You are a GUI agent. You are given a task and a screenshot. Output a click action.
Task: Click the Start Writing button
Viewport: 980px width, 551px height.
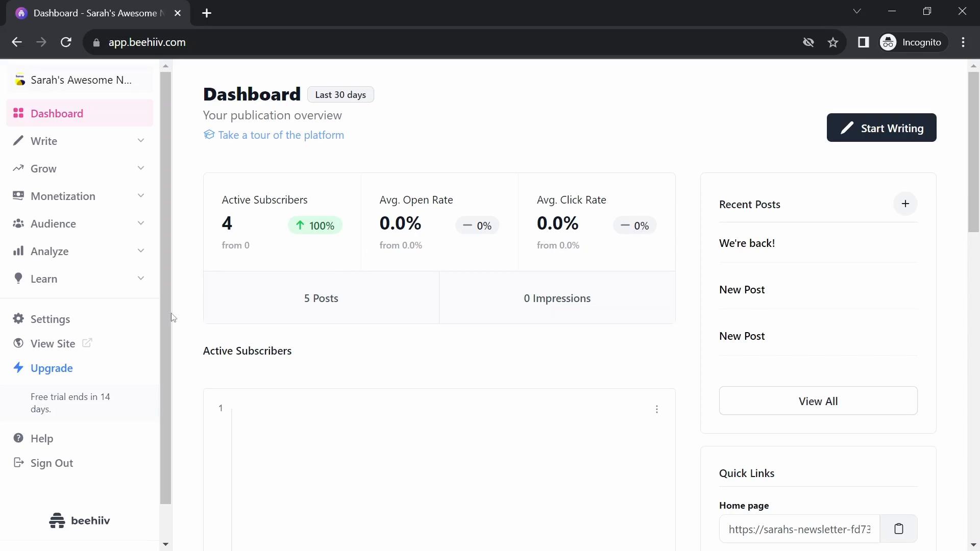pos(881,128)
